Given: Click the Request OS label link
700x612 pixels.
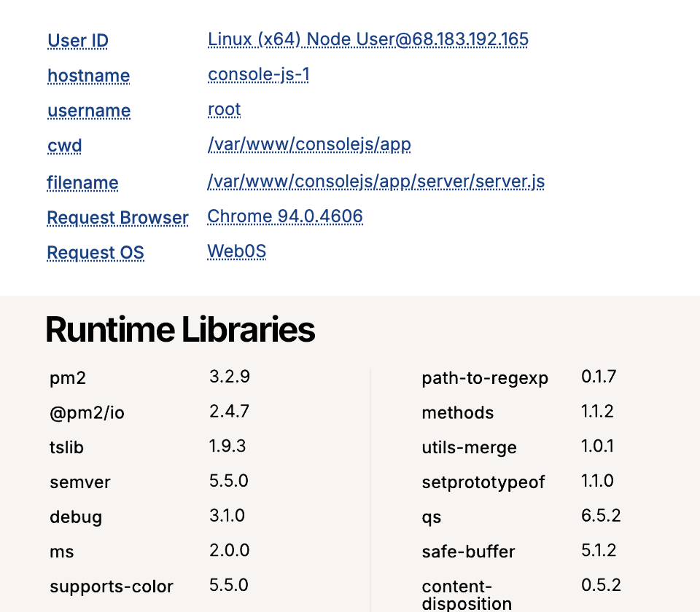Looking at the screenshot, I should coord(96,253).
